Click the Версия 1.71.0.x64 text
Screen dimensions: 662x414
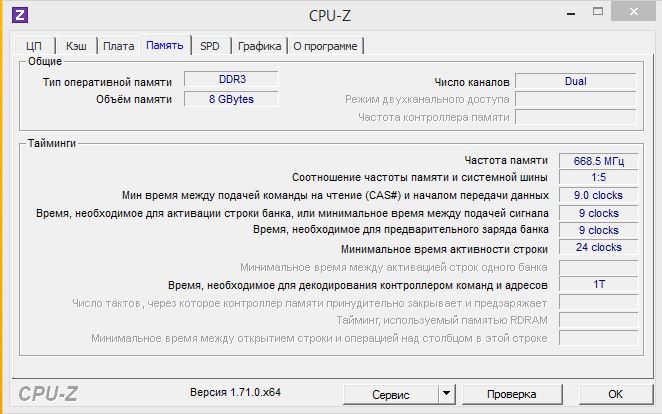(235, 392)
